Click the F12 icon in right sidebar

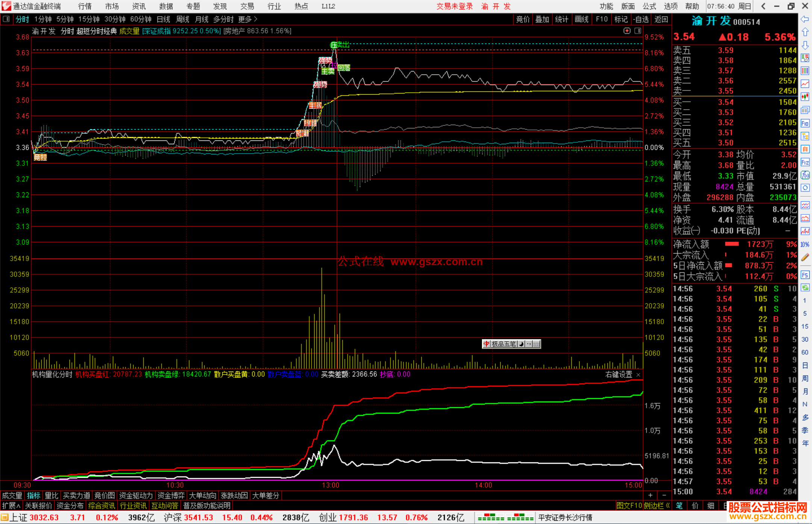pyautogui.click(x=805, y=162)
